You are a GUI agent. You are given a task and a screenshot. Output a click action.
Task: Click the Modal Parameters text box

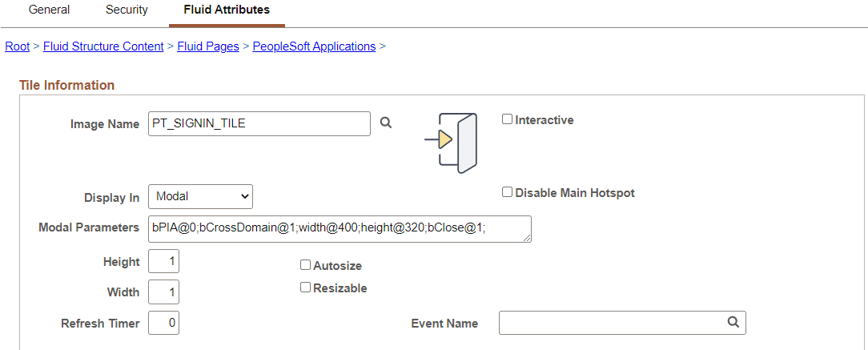340,229
